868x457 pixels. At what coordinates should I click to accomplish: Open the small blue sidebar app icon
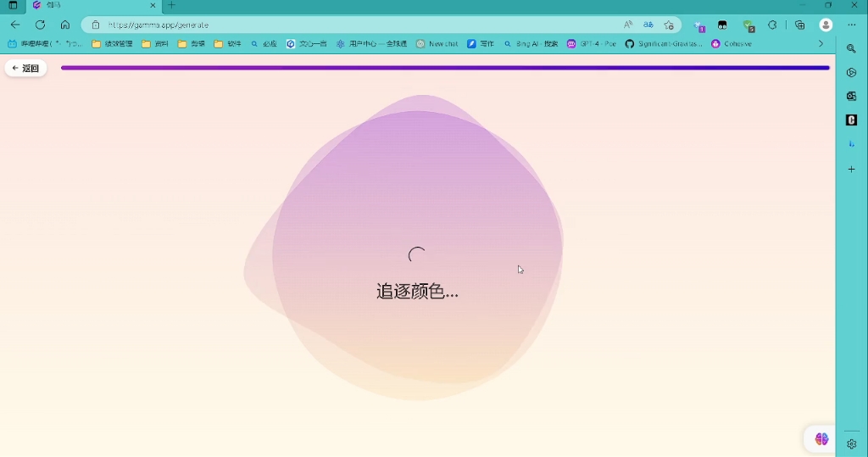(x=851, y=144)
